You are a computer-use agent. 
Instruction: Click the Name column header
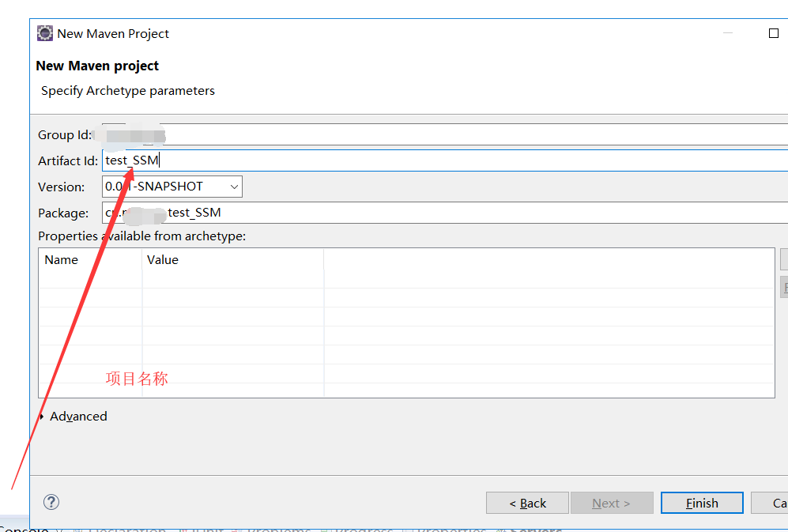point(90,260)
